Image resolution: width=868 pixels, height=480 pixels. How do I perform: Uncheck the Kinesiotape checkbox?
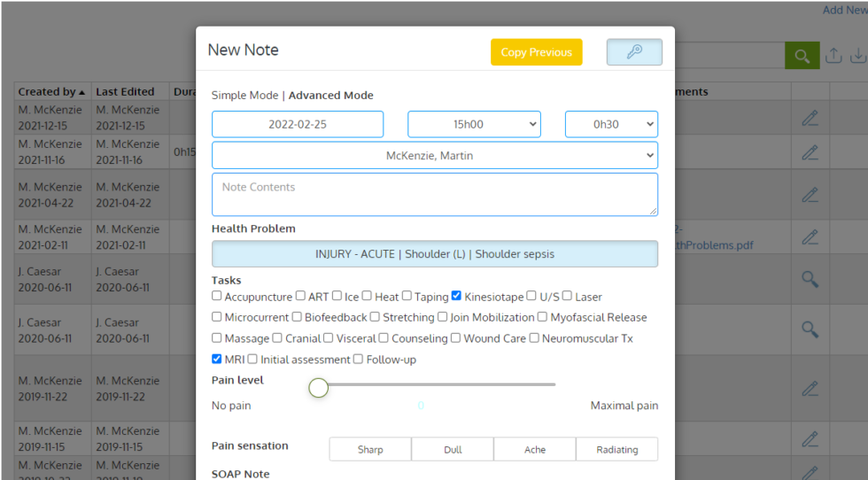(456, 296)
